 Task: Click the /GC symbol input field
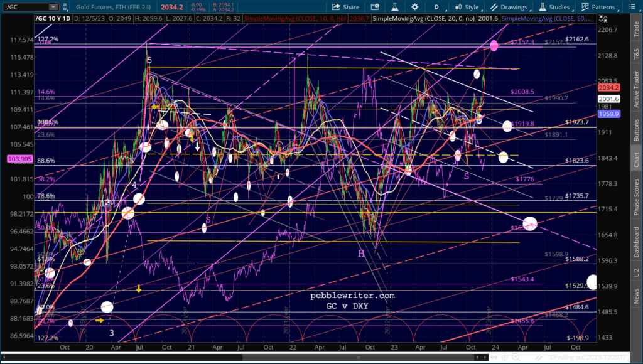[22, 7]
